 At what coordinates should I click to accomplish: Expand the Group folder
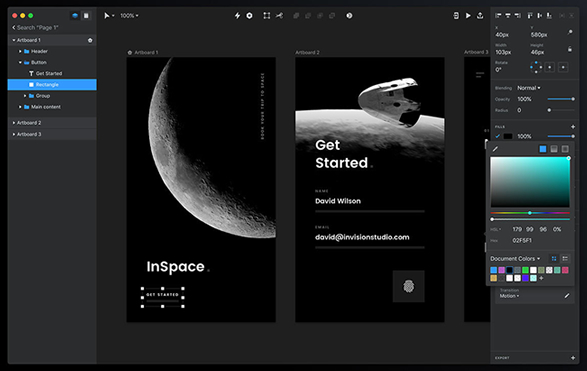25,96
